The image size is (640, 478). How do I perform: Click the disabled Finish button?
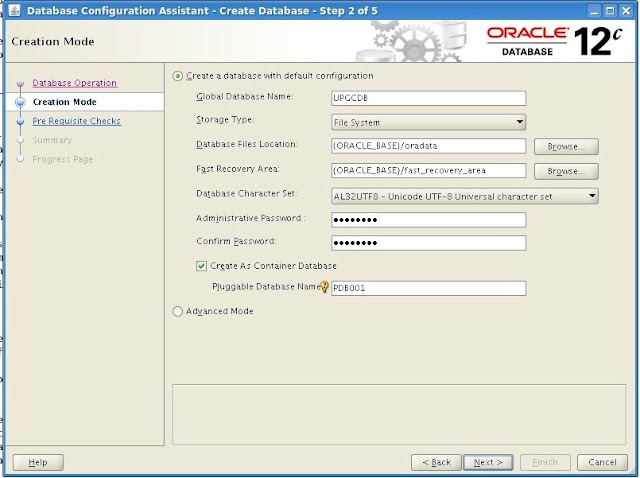[x=545, y=462]
